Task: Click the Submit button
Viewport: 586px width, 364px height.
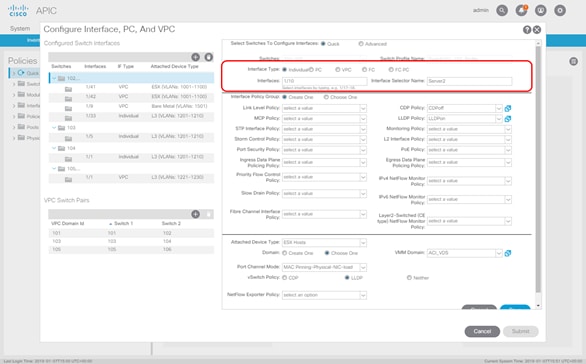Action: tap(520, 331)
